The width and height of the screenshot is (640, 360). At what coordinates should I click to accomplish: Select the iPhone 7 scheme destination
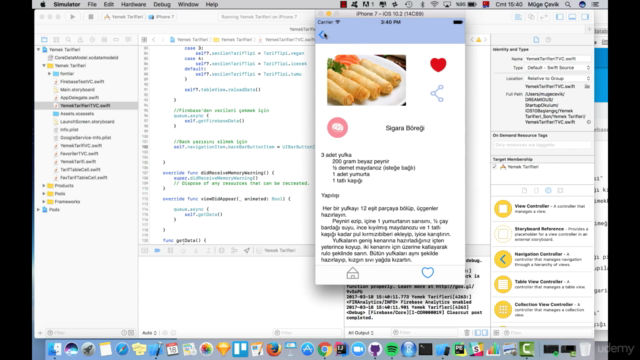tap(162, 17)
